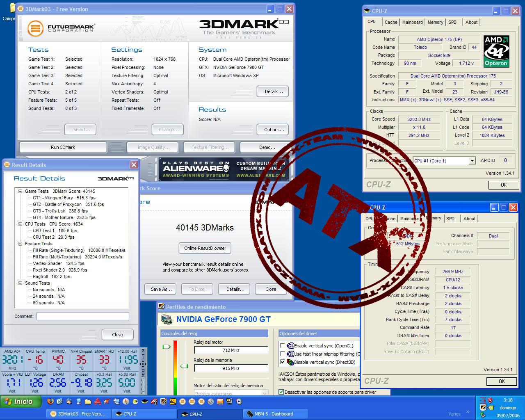
Task: Click the clock showing 3:18 in the tray
Action: click(508, 400)
